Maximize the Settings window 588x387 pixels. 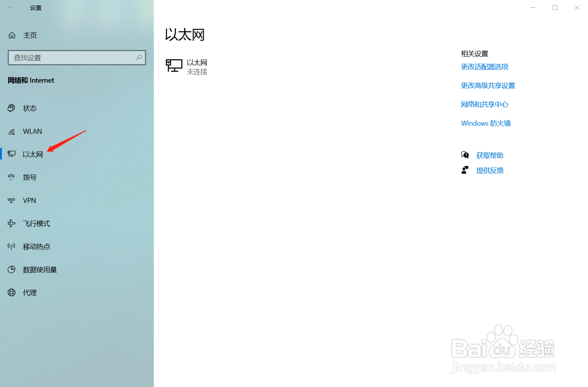(x=555, y=8)
